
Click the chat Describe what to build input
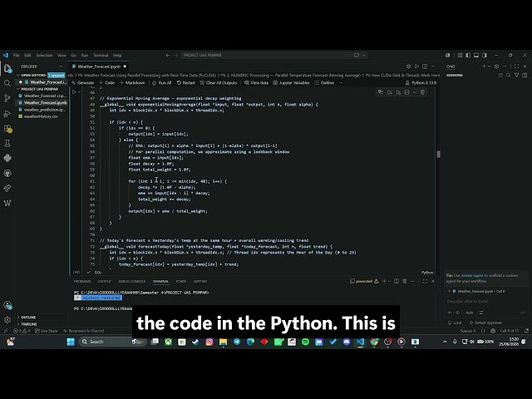tap(485, 301)
